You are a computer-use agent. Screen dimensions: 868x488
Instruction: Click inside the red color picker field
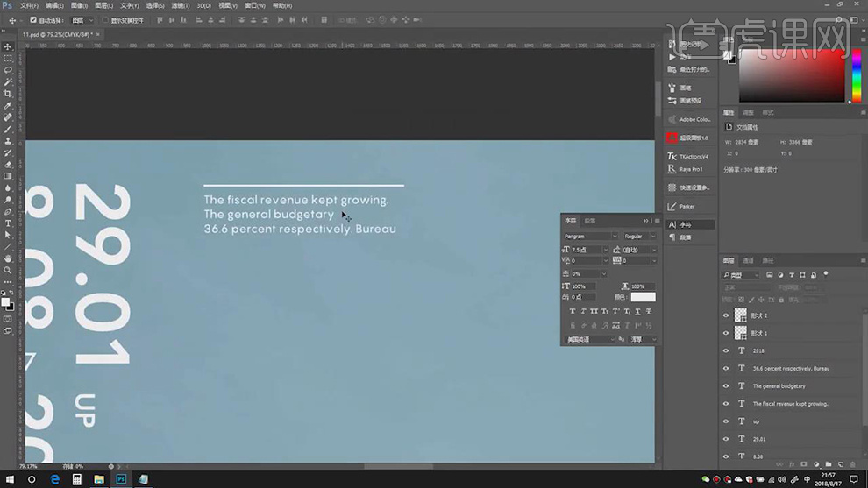tap(792, 75)
